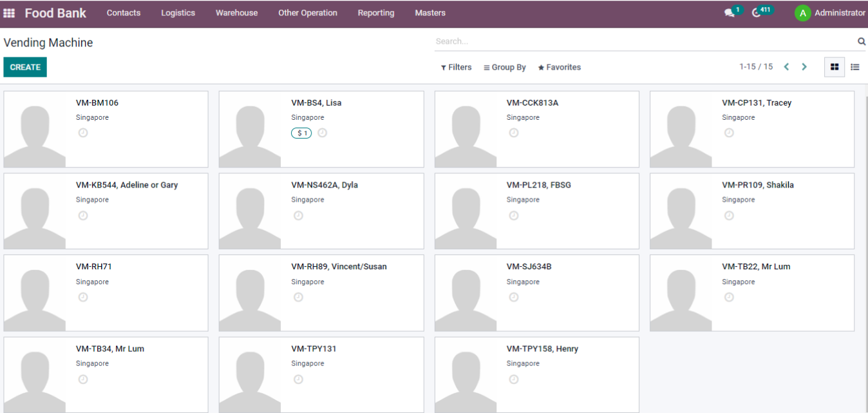Focus the Search field
This screenshot has width=868, height=413.
tap(644, 41)
